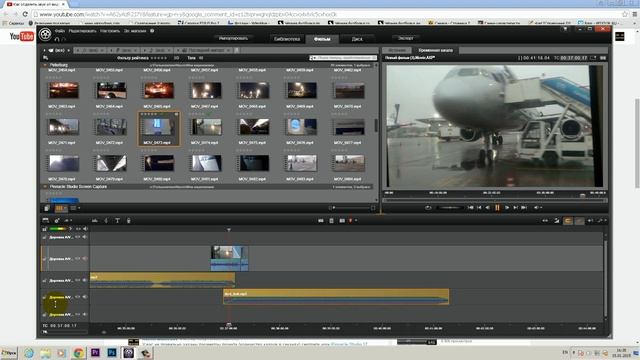640x360 pixels.
Task: Click the undo arrow under the menu bar
Action: [x=57, y=39]
